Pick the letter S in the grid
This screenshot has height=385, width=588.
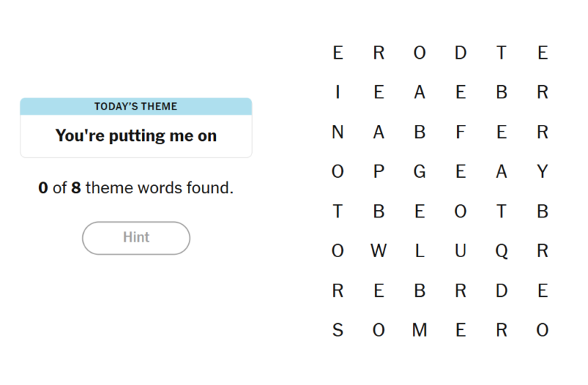[337, 331]
